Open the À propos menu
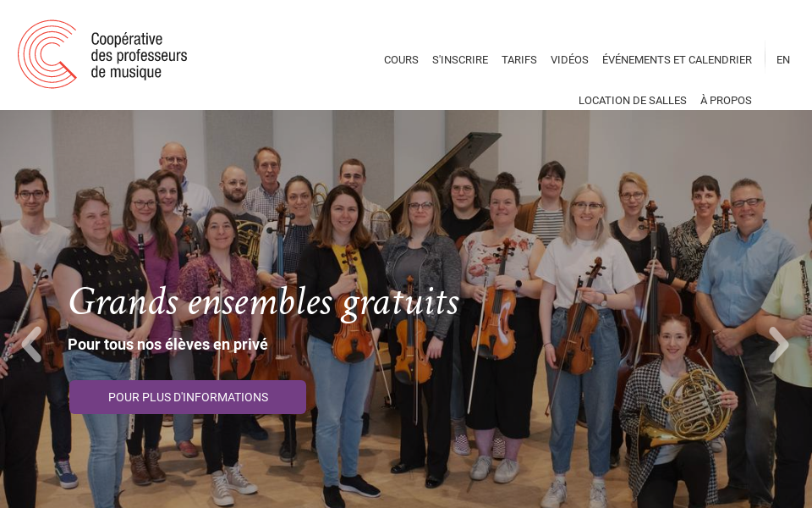812x508 pixels. point(726,100)
